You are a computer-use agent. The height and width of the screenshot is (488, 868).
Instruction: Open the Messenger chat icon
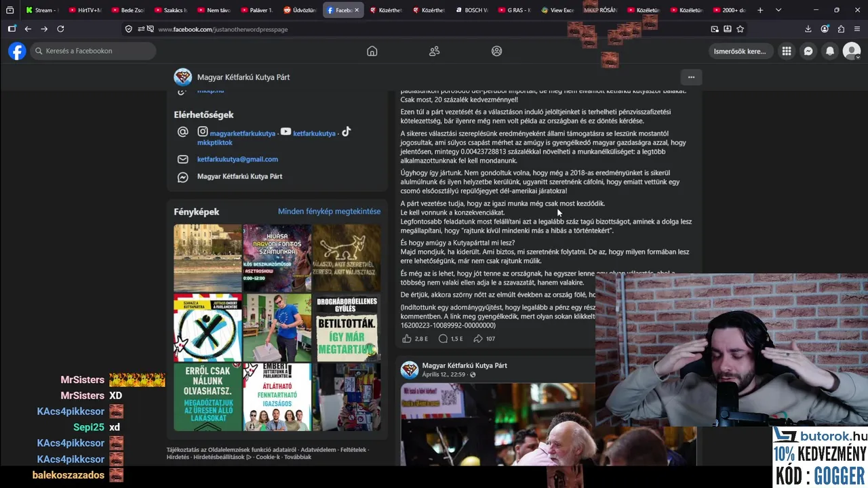click(x=808, y=51)
